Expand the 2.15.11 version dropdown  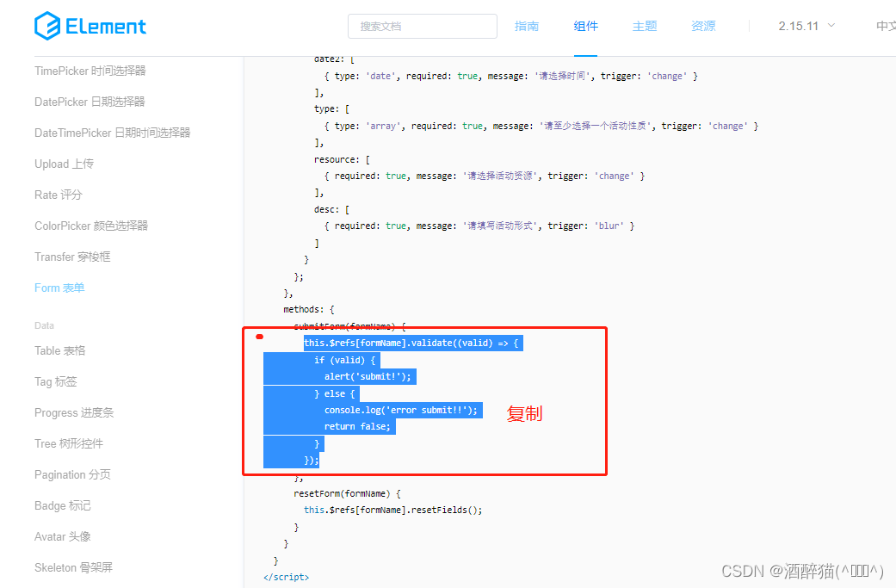click(806, 27)
